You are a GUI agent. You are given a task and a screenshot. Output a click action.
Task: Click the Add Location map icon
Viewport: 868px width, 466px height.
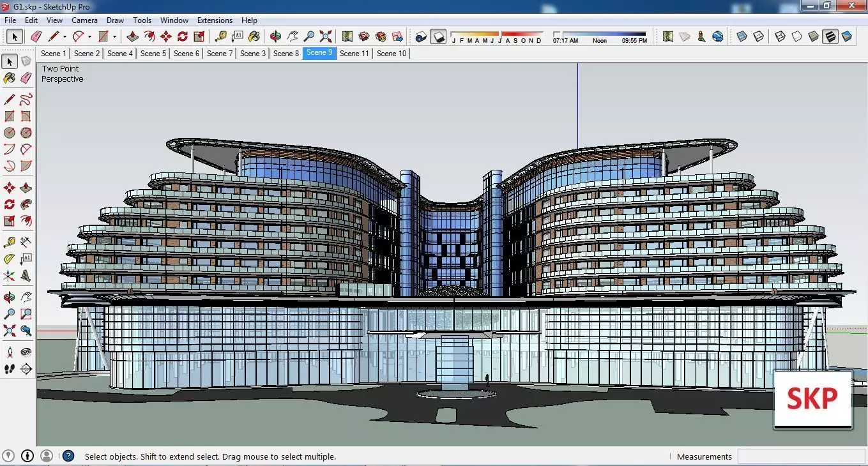(668, 36)
